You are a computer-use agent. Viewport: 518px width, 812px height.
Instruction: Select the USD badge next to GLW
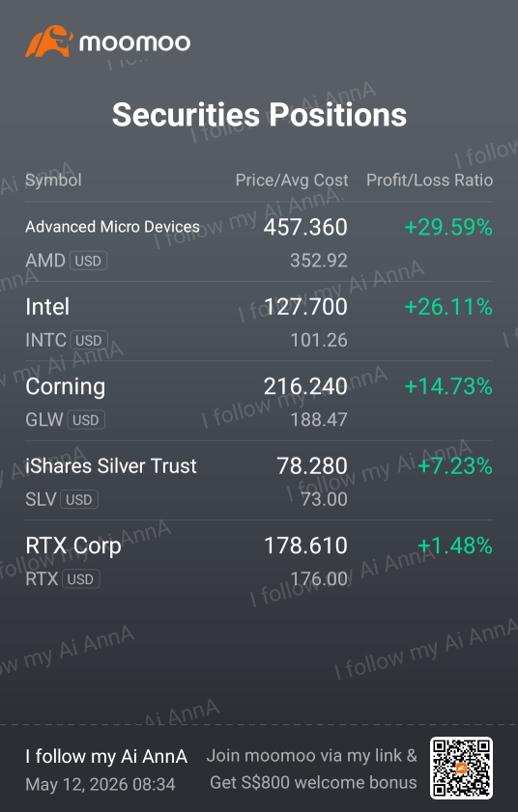[86, 419]
